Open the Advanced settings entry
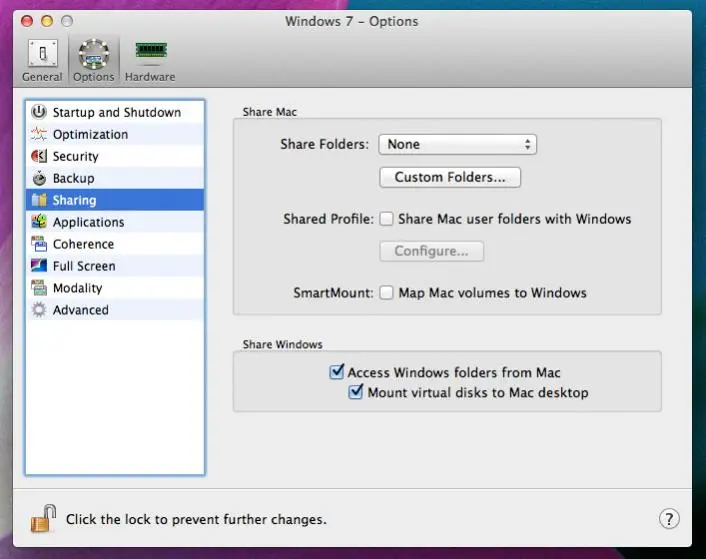This screenshot has width=706, height=559. [80, 310]
